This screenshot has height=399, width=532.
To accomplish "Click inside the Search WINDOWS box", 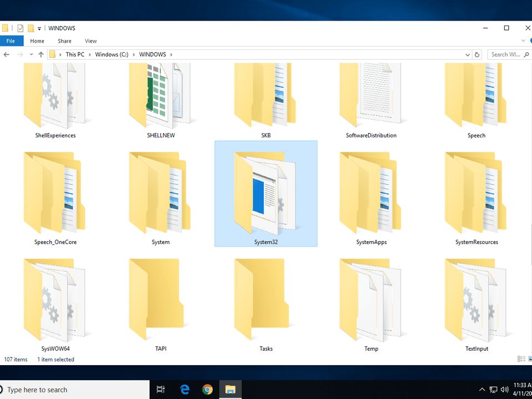I will pos(507,54).
